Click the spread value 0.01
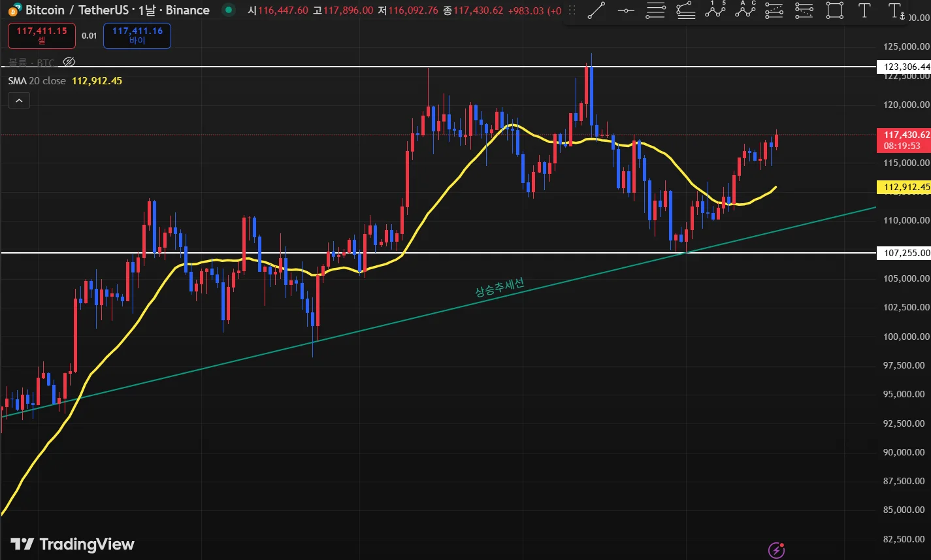Viewport: 931px width, 560px height. 89,36
